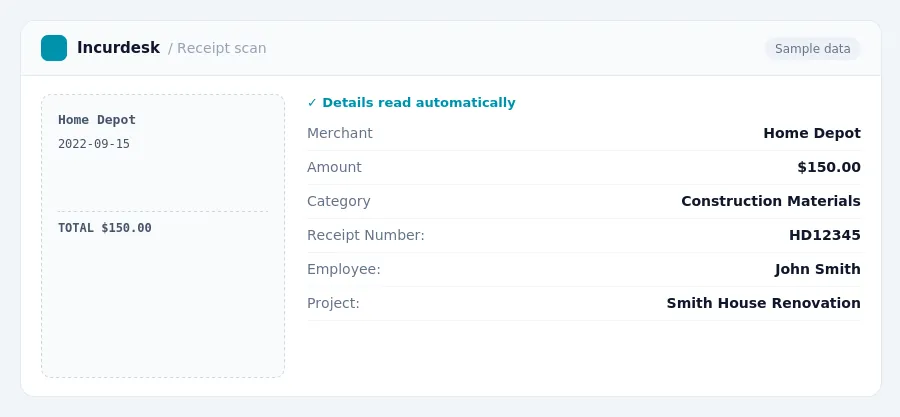Image resolution: width=900 pixels, height=417 pixels.
Task: Click the Merchant field label
Action: 340,133
